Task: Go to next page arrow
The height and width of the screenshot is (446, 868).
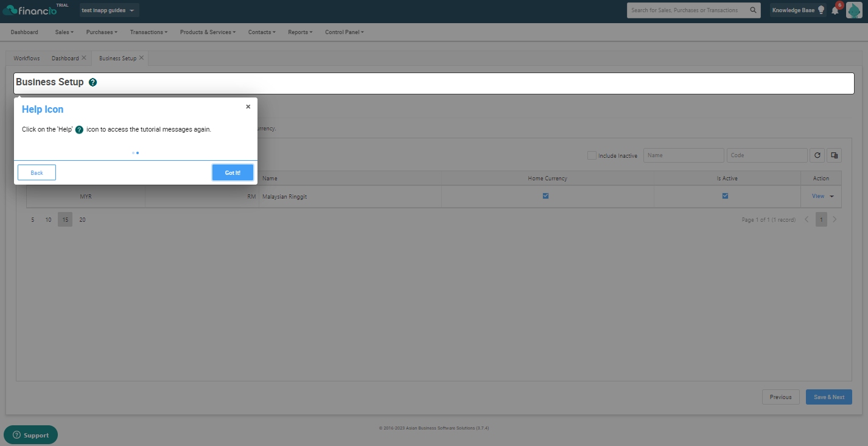Action: pyautogui.click(x=835, y=219)
